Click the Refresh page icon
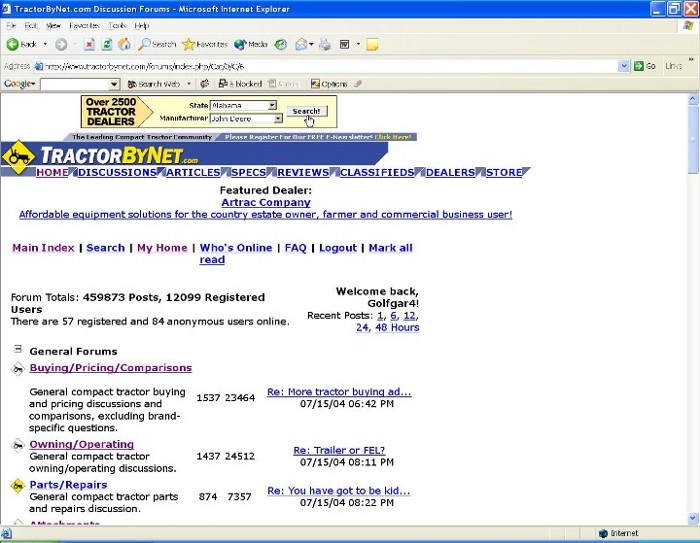The width and height of the screenshot is (700, 543). click(x=107, y=44)
